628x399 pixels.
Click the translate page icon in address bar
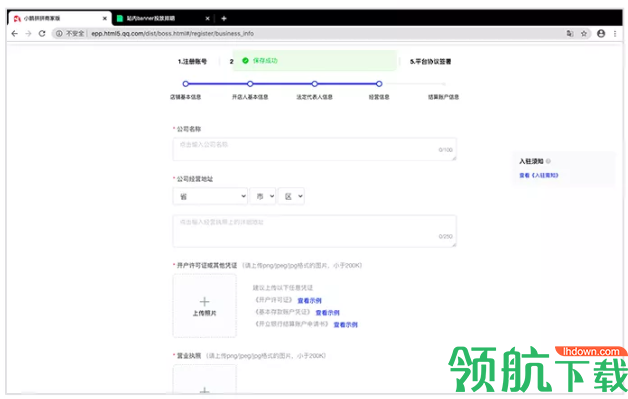pos(570,34)
